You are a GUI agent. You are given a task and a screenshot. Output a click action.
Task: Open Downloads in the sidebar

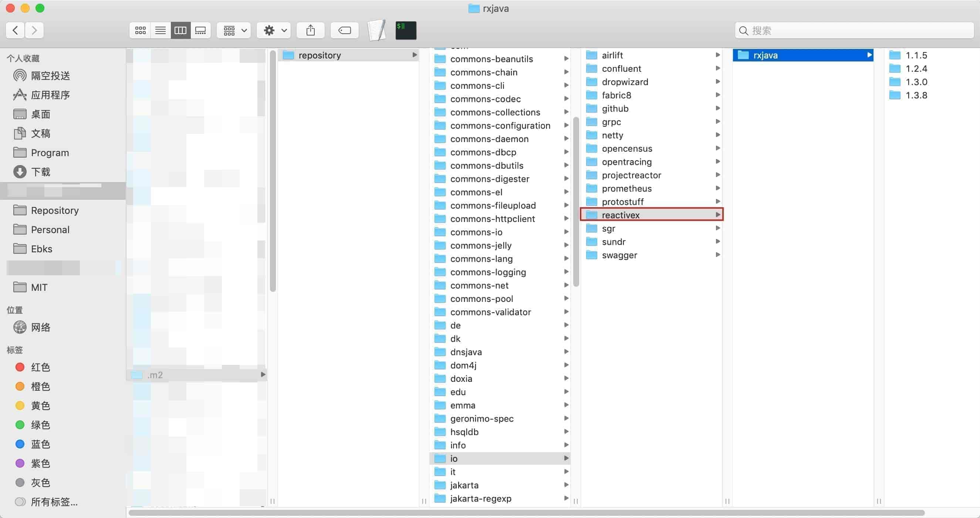click(40, 172)
